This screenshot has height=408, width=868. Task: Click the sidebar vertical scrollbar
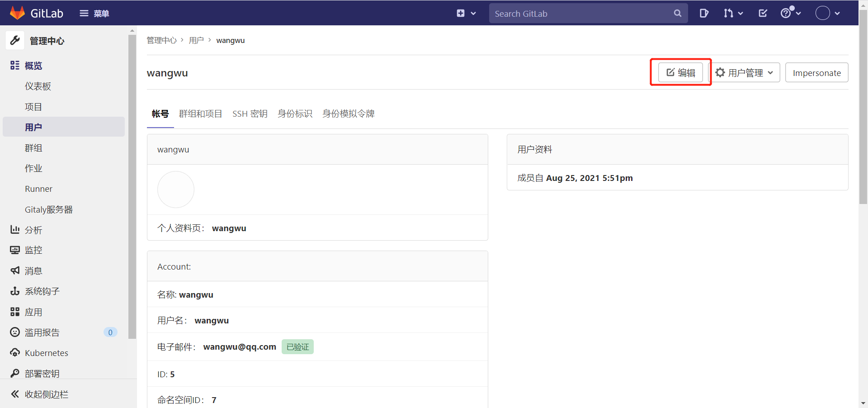pos(132,187)
